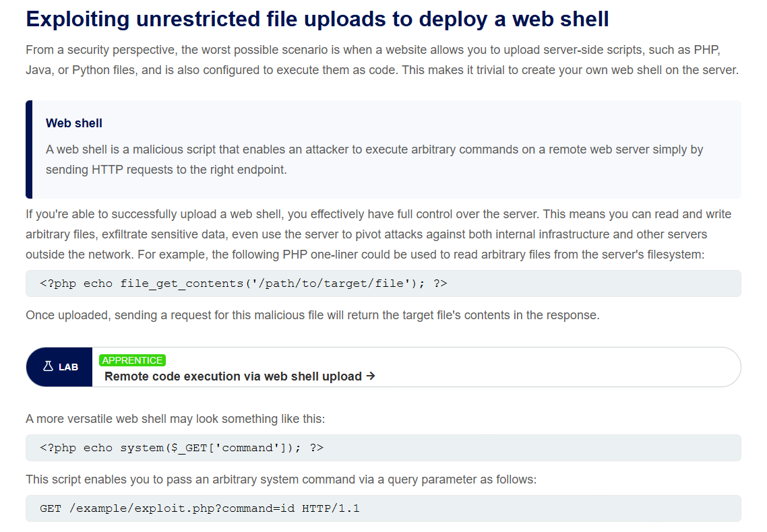This screenshot has height=532, width=767.
Task: Click the arrow icon after web shell upload
Action: click(371, 376)
